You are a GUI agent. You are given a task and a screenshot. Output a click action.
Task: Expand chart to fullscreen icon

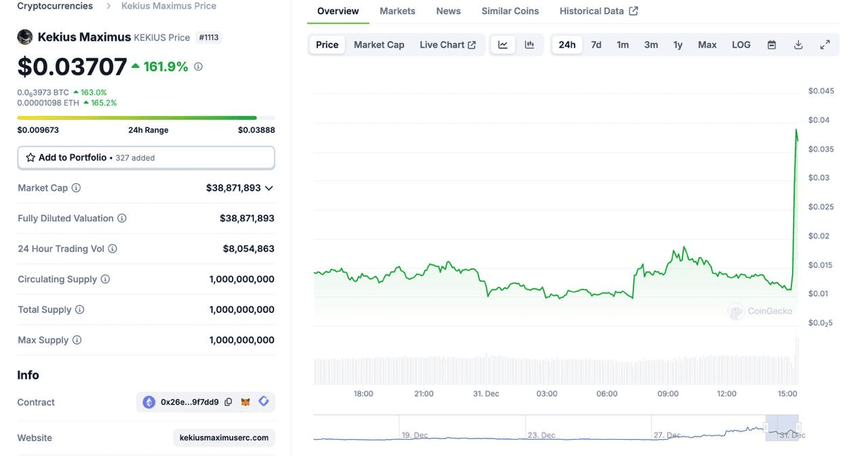(x=825, y=45)
